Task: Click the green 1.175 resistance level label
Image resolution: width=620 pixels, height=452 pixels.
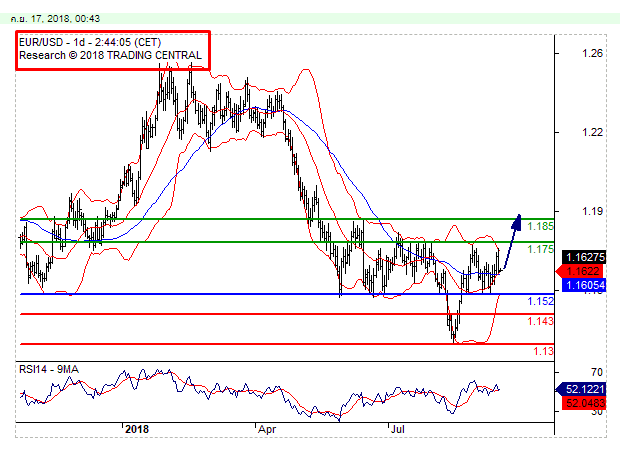Action: tap(540, 249)
